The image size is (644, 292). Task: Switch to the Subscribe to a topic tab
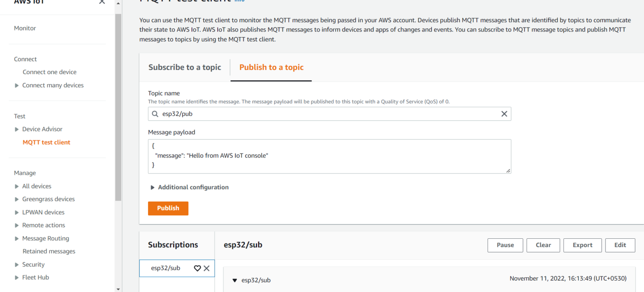click(184, 67)
